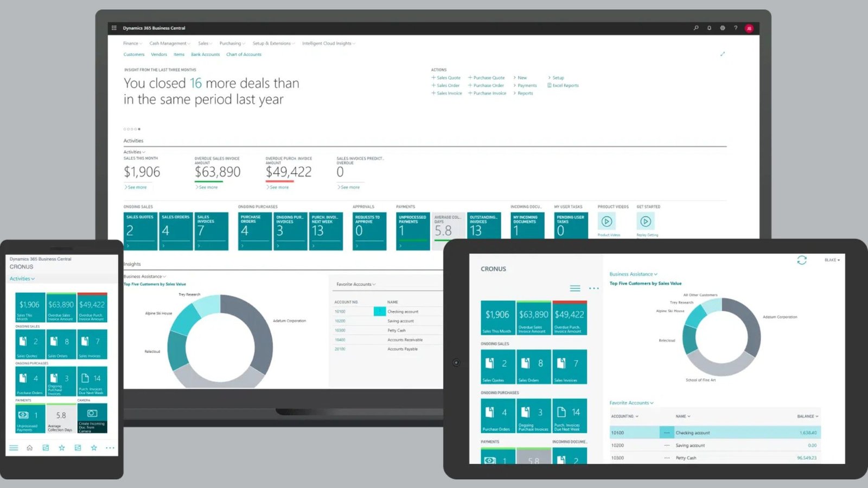Screen dimensions: 868x488
Task: Open the Activities dropdown on the phone
Action: pos(22,279)
